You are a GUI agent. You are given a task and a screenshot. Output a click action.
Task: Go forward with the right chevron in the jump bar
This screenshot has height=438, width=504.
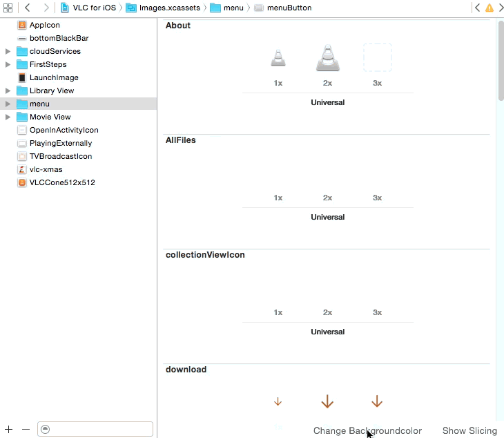[x=46, y=8]
